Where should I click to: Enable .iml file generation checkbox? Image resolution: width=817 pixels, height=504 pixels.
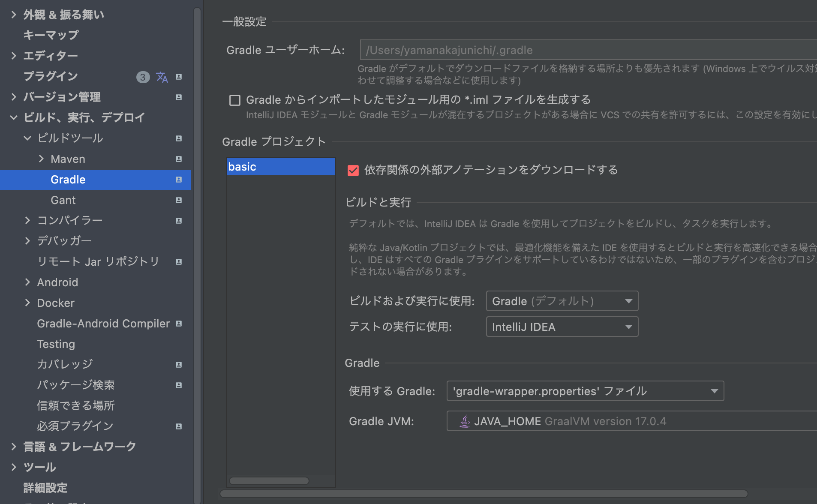coord(235,100)
